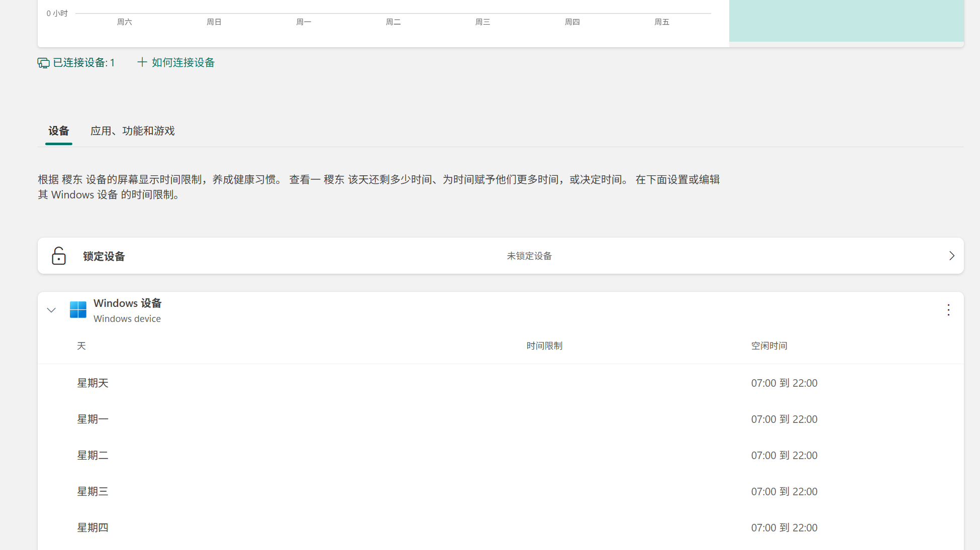Viewport: 980px width, 550px height.
Task: Switch to the 设备 tab
Action: click(x=59, y=131)
